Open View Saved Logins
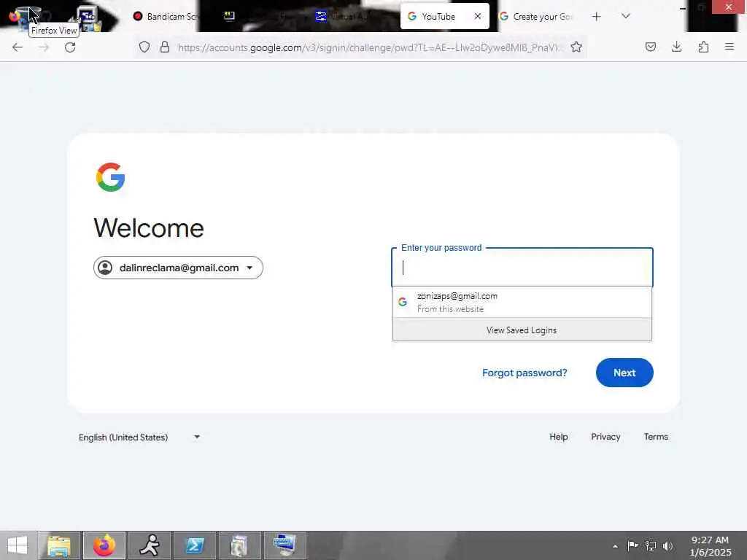The image size is (747, 560). click(522, 330)
